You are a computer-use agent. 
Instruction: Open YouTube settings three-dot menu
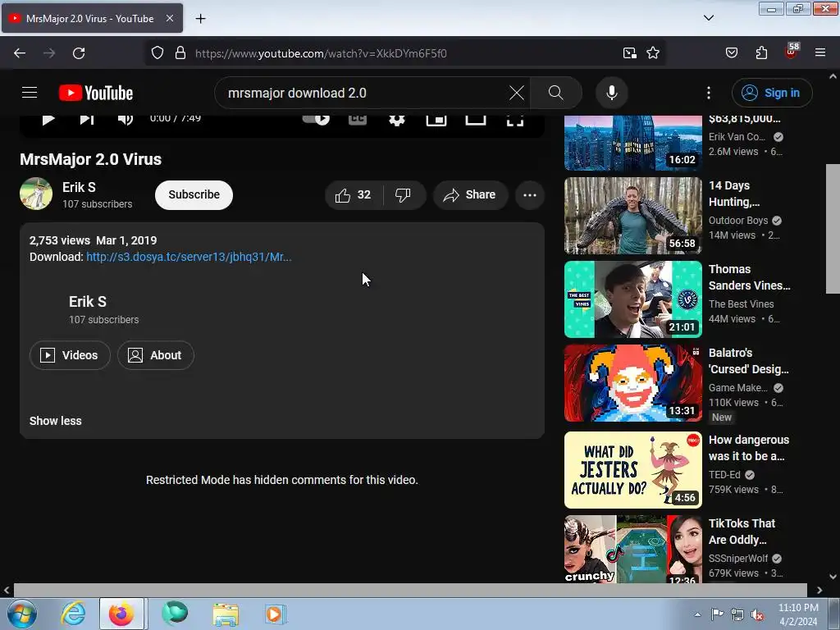point(709,93)
